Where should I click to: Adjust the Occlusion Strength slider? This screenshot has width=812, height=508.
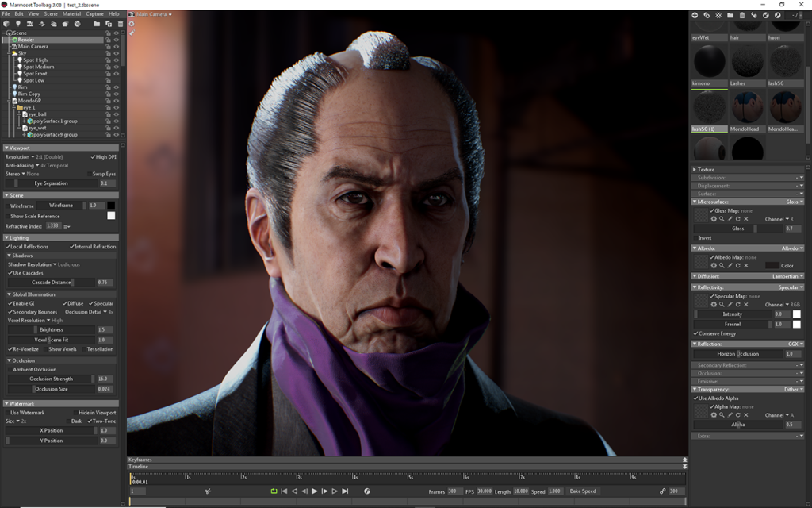click(x=52, y=379)
